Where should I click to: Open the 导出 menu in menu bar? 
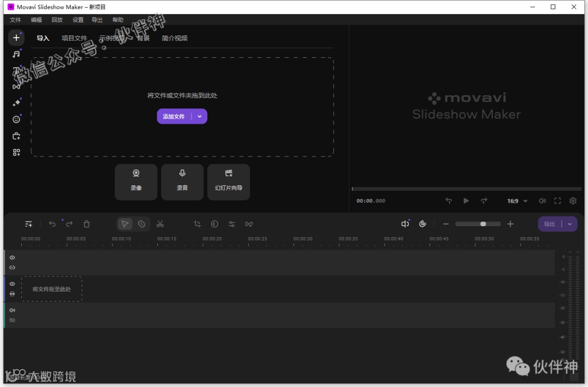[x=97, y=20]
